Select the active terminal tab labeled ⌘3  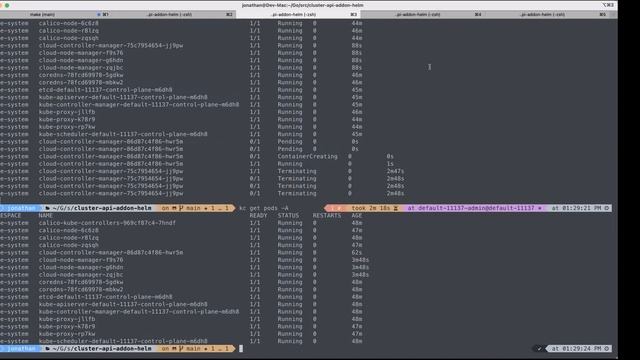click(x=298, y=14)
